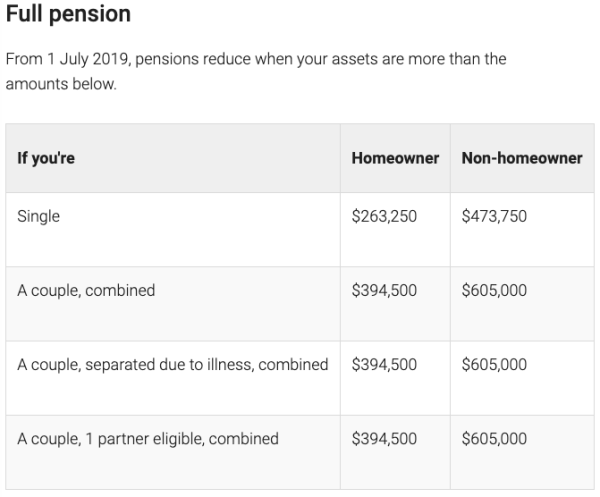This screenshot has height=497, width=600.
Task: Click the Single non-homeowner amount $473,750
Action: point(494,216)
